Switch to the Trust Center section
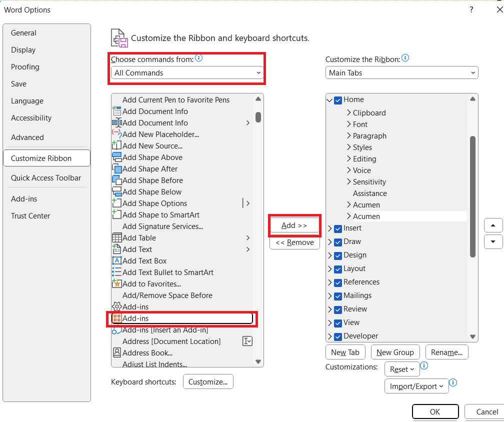Screen dimensions: 504x422 tap(30, 216)
